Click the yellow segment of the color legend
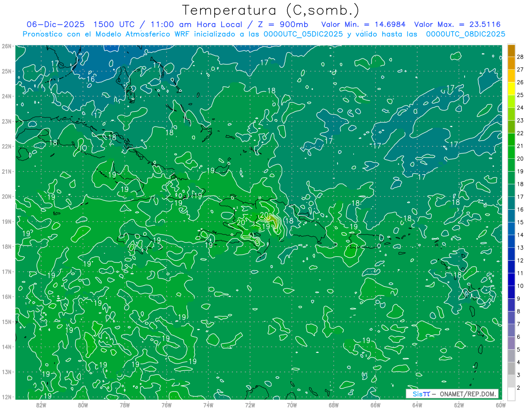 point(511,89)
